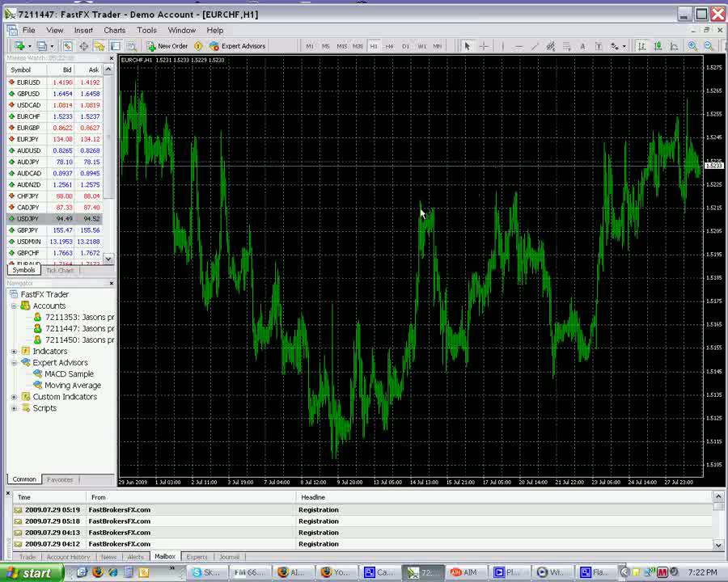
Task: Switch chart to H1 timeframe
Action: click(374, 46)
